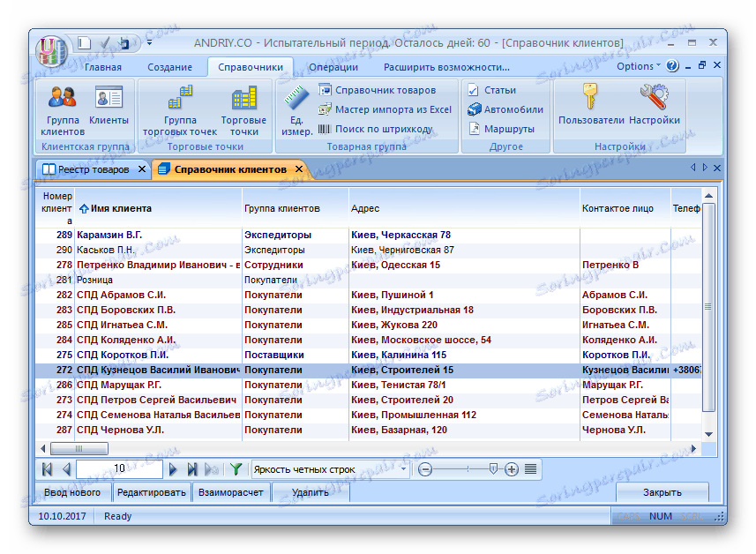Click the minus zoom-out button
The height and width of the screenshot is (554, 756).
coord(425,469)
